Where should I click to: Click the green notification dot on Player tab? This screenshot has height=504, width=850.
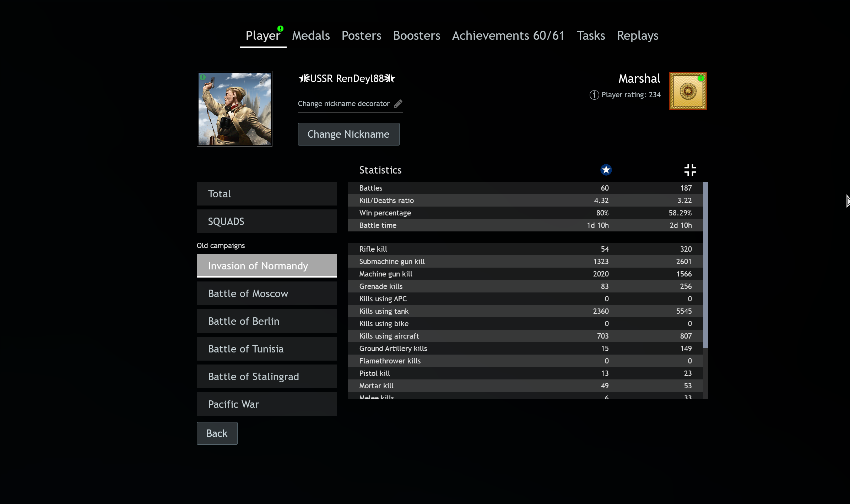pyautogui.click(x=280, y=28)
